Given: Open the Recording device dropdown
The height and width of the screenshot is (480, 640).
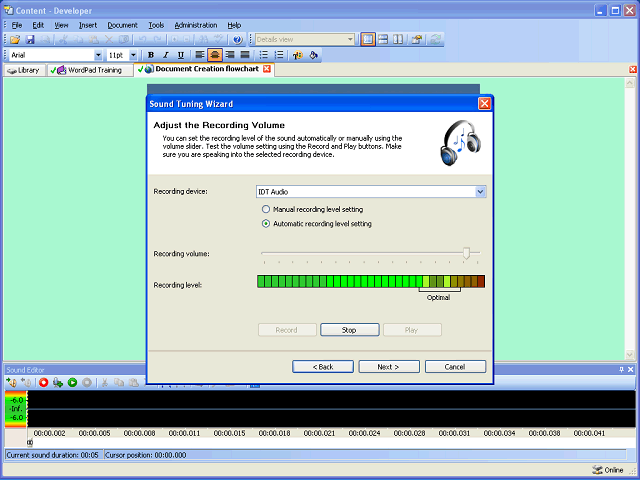Looking at the screenshot, I should point(480,191).
